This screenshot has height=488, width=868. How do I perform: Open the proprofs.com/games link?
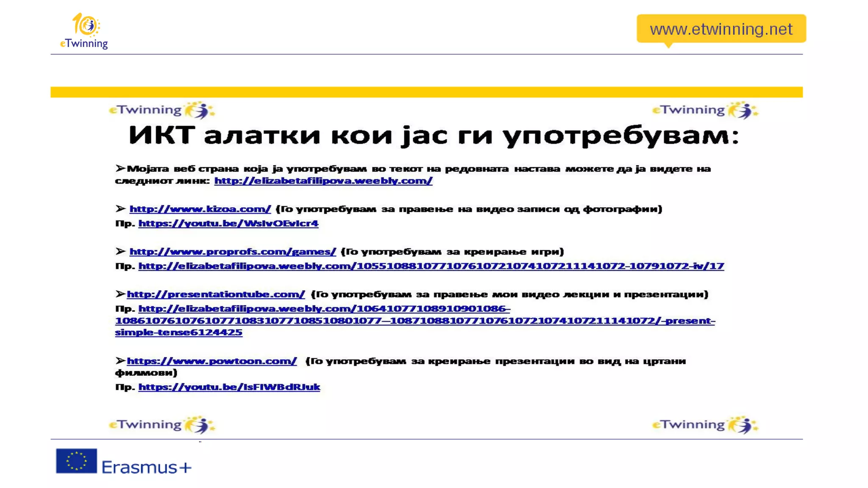(232, 252)
